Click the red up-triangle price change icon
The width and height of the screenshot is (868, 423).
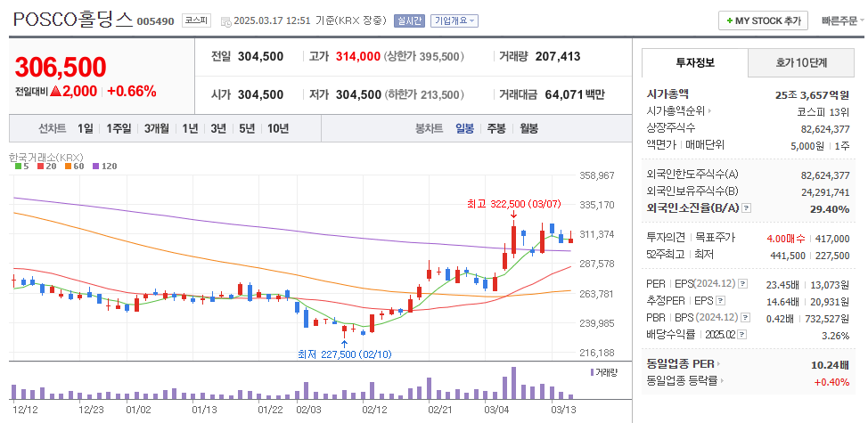(x=55, y=92)
